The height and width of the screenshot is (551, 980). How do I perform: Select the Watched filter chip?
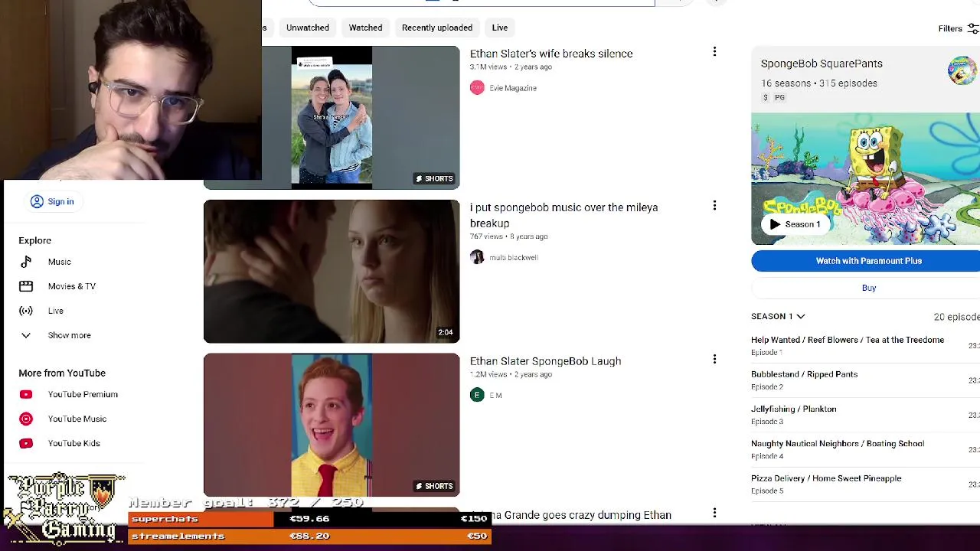pyautogui.click(x=365, y=28)
